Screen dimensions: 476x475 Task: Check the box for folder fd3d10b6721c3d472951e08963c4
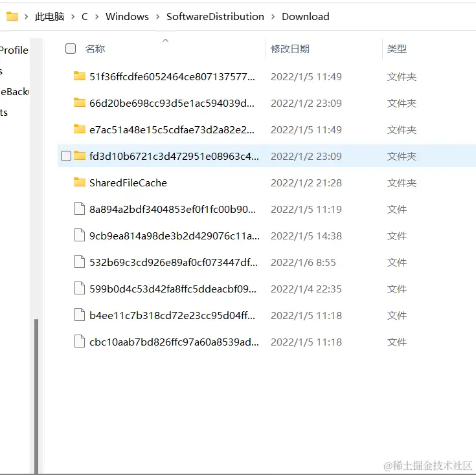coord(66,156)
